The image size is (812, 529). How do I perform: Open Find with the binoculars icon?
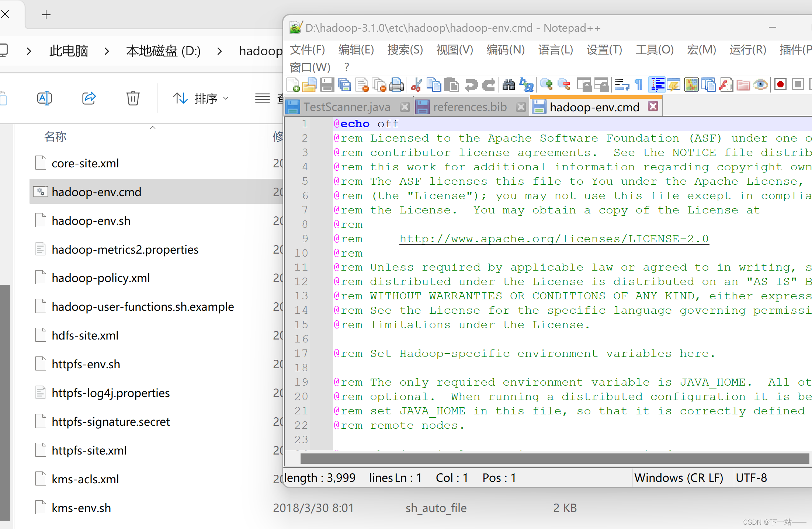[x=508, y=85]
